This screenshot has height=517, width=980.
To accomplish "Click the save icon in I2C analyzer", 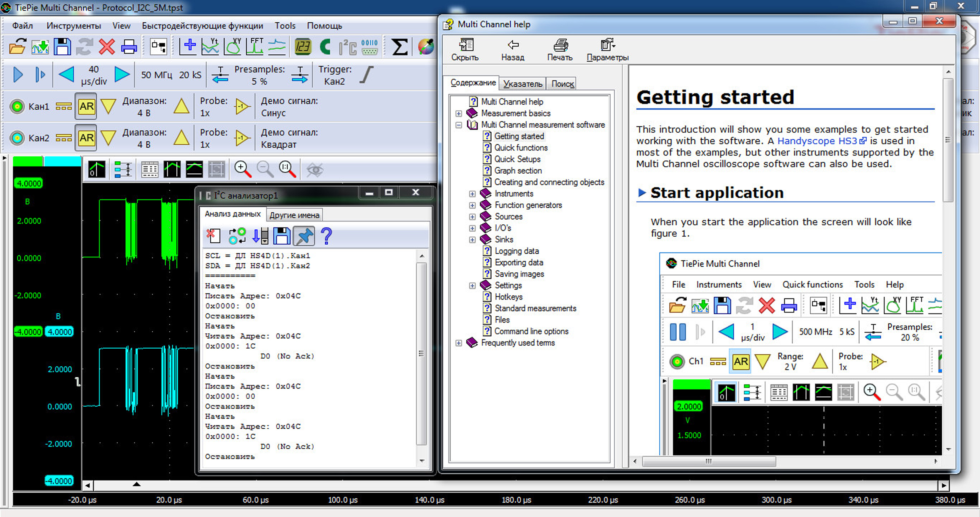I will 282,236.
